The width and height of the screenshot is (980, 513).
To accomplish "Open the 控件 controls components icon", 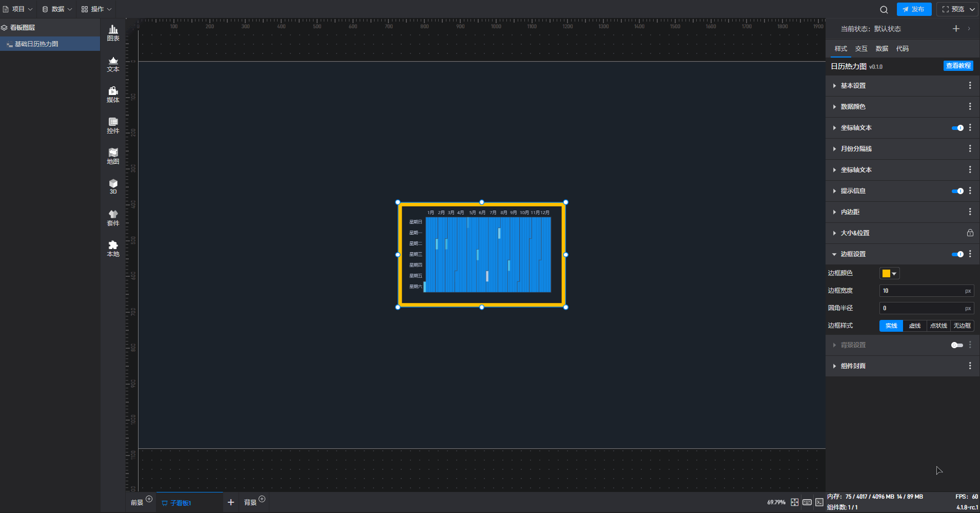I will 113,125.
